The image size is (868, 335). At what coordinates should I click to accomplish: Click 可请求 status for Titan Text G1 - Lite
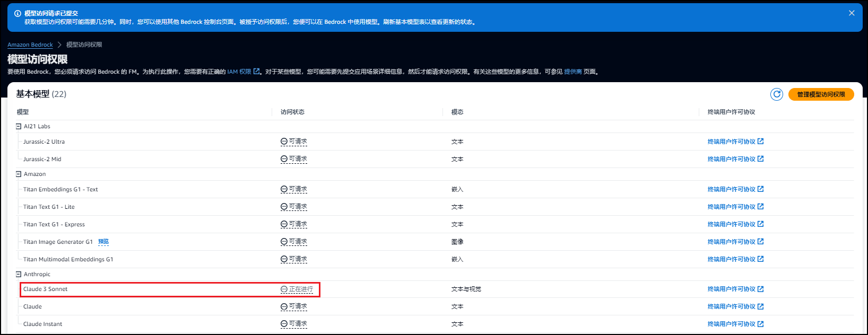[294, 207]
